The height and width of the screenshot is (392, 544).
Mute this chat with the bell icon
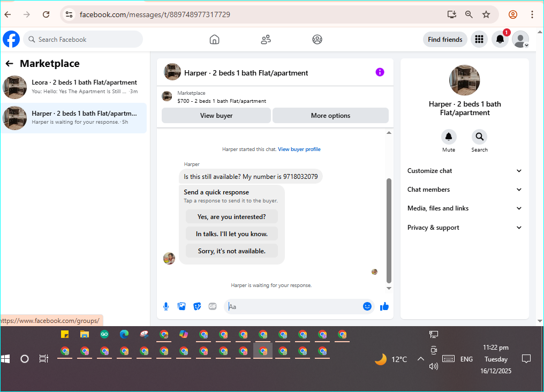coord(449,137)
